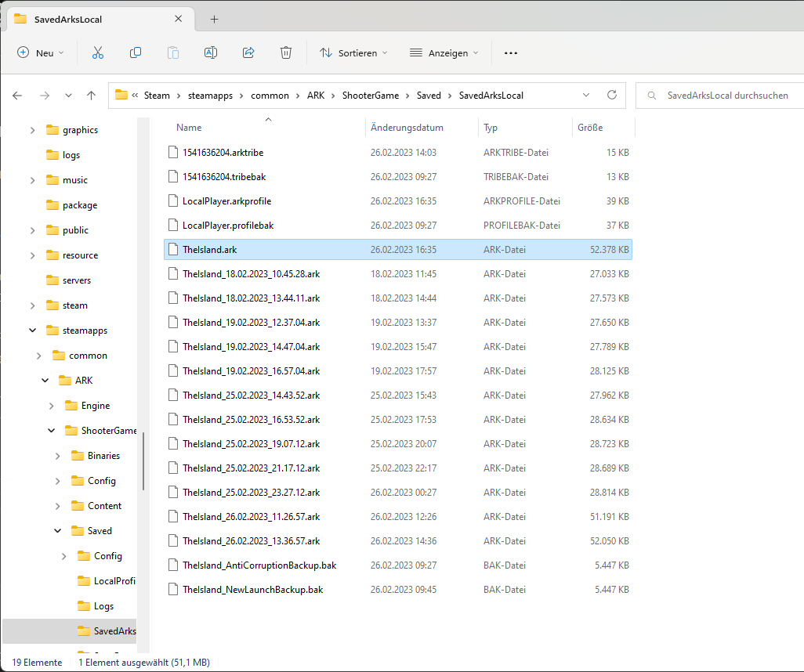Expand the Engine folder in tree
Screen dimensions: 804x672
pos(51,406)
